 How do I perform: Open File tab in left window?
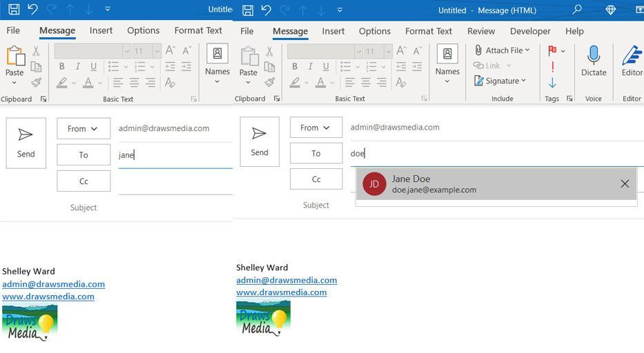(x=13, y=30)
